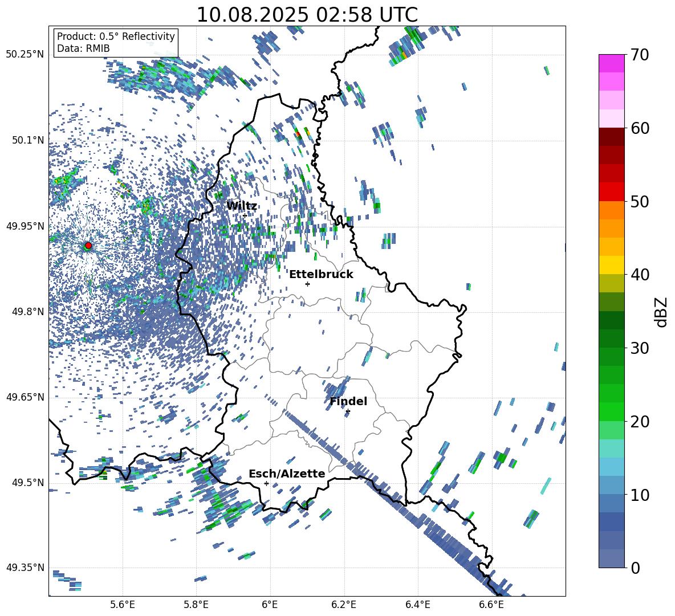Select the Wiltz city label
Viewport: 675px width, 616px height.
tap(242, 206)
